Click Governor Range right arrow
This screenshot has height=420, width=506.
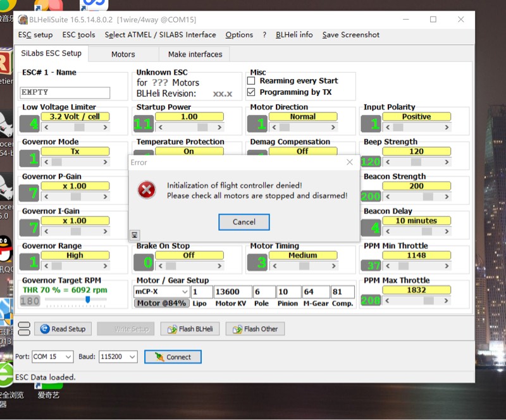[x=105, y=266]
